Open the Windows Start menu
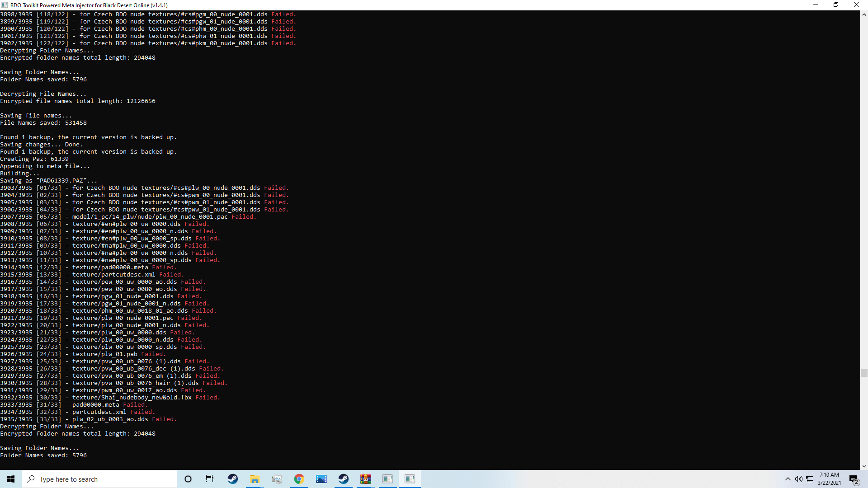The width and height of the screenshot is (868, 488). [11, 479]
